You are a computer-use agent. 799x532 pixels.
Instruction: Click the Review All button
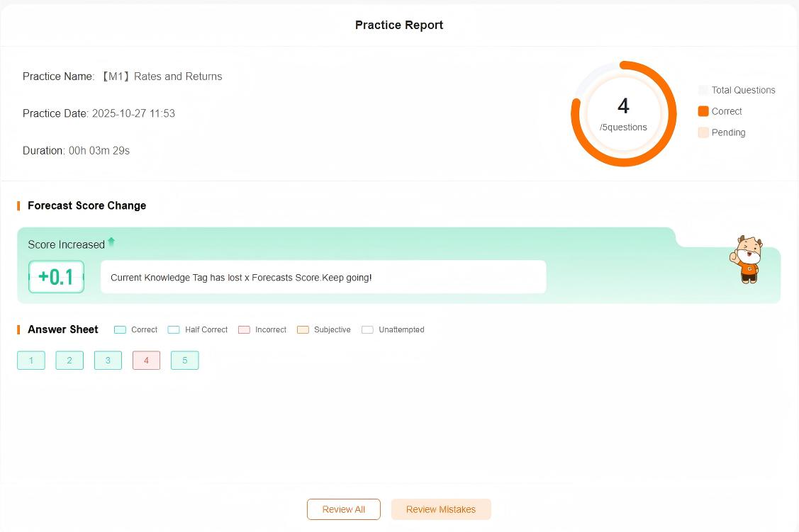pos(343,509)
